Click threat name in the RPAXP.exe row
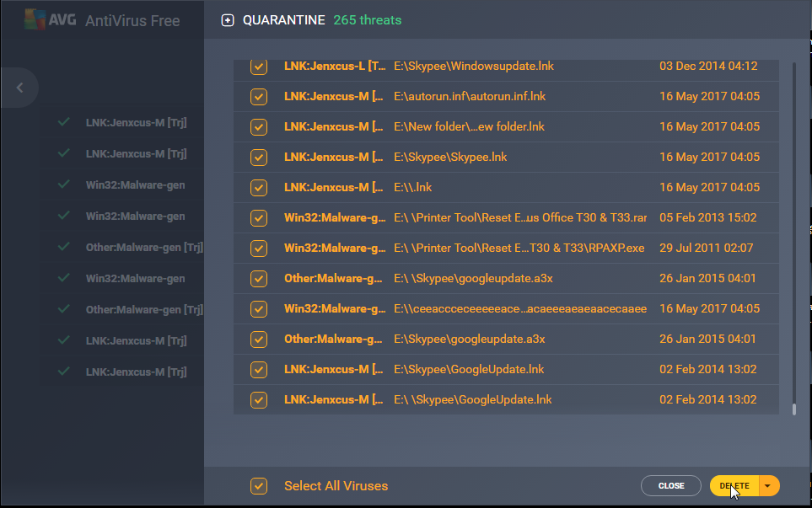812x508 pixels. point(335,248)
